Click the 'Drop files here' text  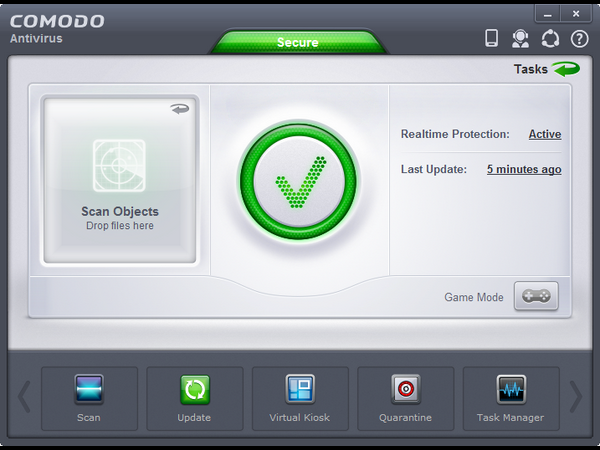(x=120, y=226)
